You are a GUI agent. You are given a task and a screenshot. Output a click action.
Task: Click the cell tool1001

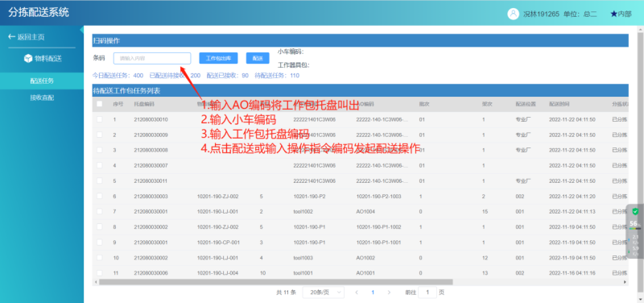pyautogui.click(x=303, y=273)
